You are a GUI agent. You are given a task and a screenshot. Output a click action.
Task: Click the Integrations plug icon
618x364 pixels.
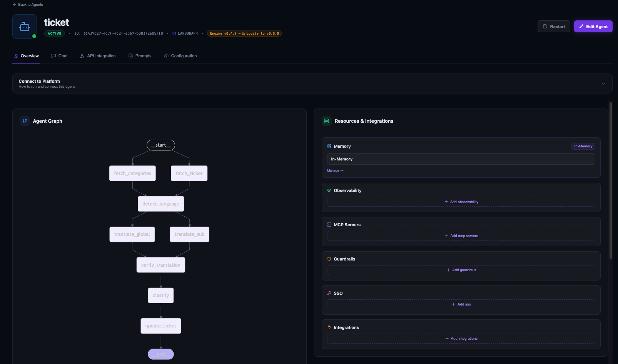(329, 327)
